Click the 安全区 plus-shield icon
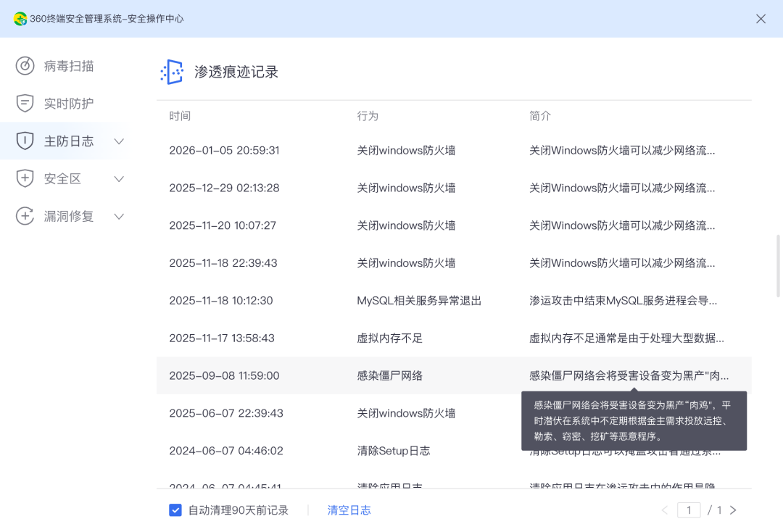The image size is (783, 532). (25, 179)
